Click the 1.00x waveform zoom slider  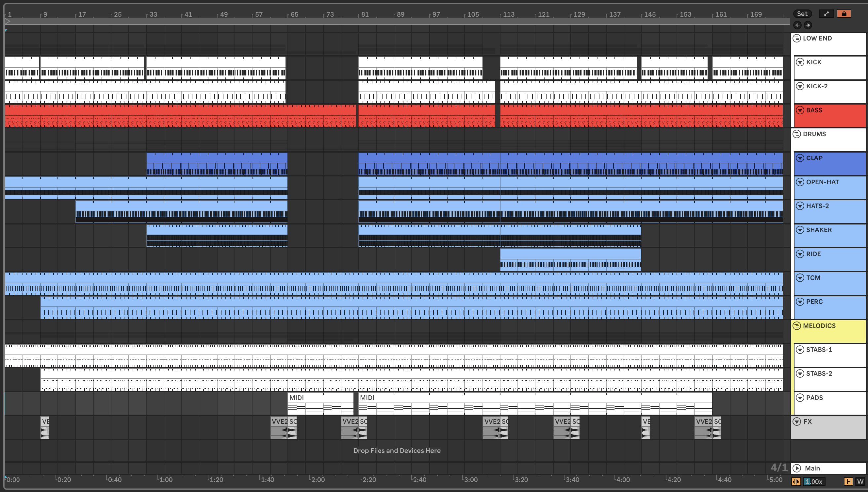(814, 481)
